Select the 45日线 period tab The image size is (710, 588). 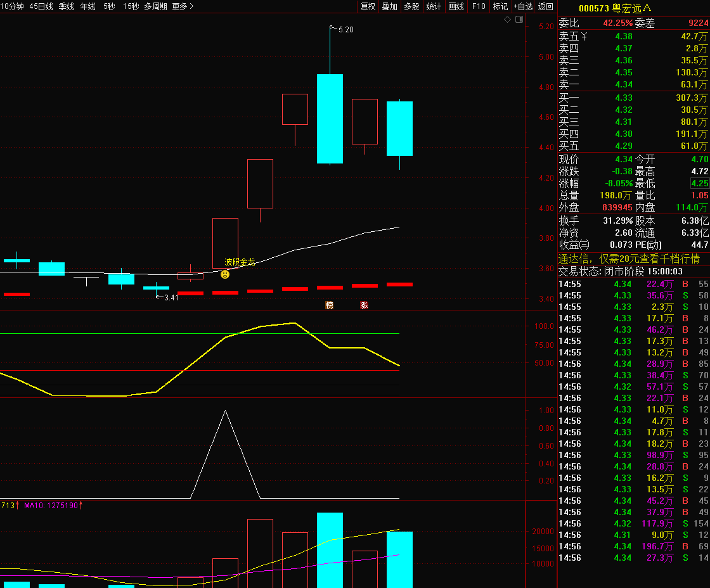(x=41, y=6)
